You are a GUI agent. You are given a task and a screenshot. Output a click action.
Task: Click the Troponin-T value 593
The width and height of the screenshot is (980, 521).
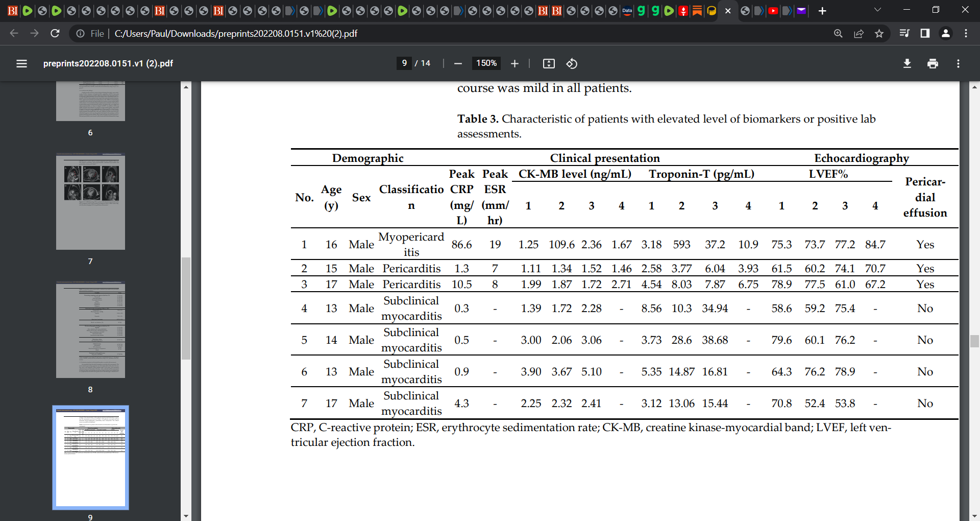click(x=681, y=244)
